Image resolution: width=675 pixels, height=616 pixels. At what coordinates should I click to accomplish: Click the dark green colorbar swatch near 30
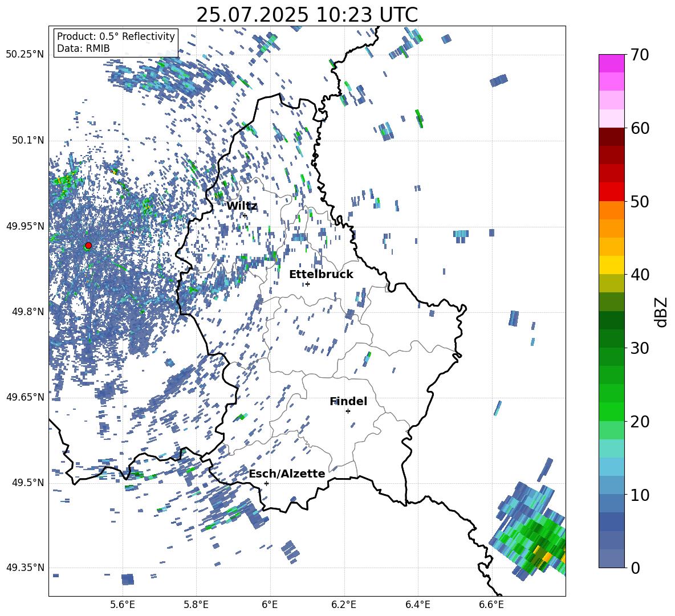tap(611, 338)
